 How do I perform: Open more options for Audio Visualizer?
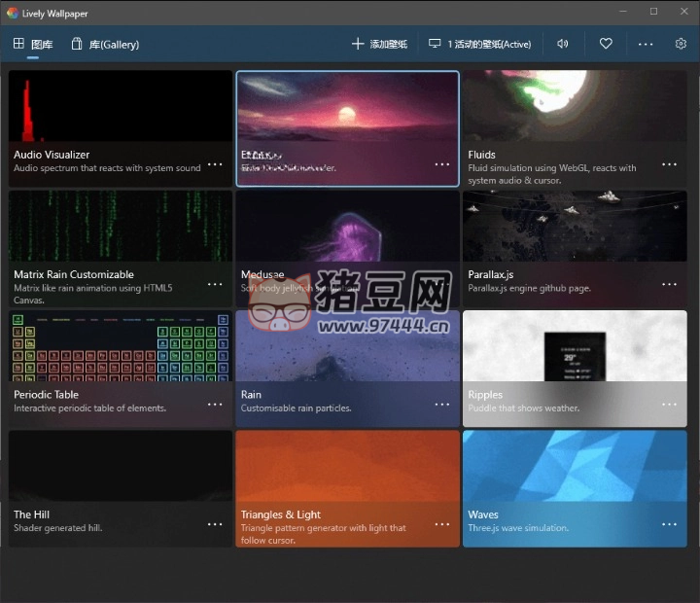click(215, 164)
